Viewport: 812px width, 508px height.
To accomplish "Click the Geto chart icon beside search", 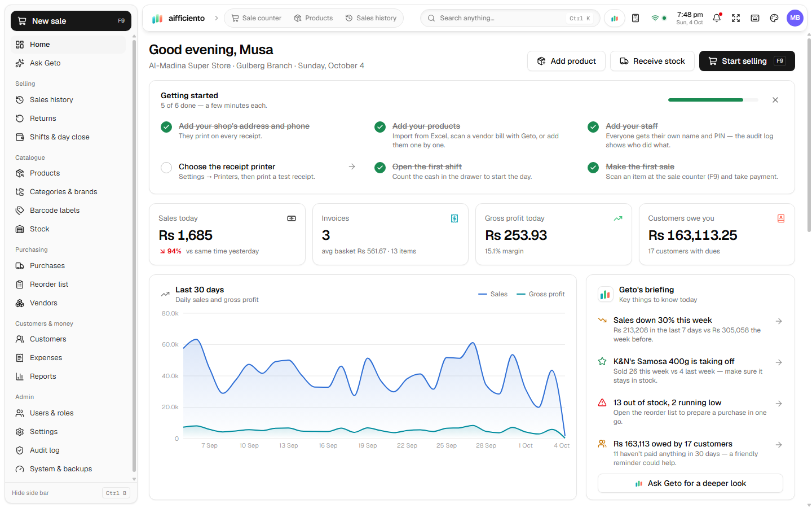I will [615, 18].
